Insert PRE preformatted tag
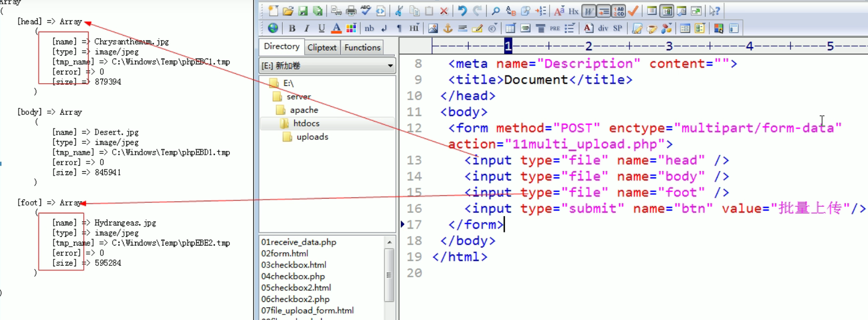The width and height of the screenshot is (868, 320). tap(555, 28)
